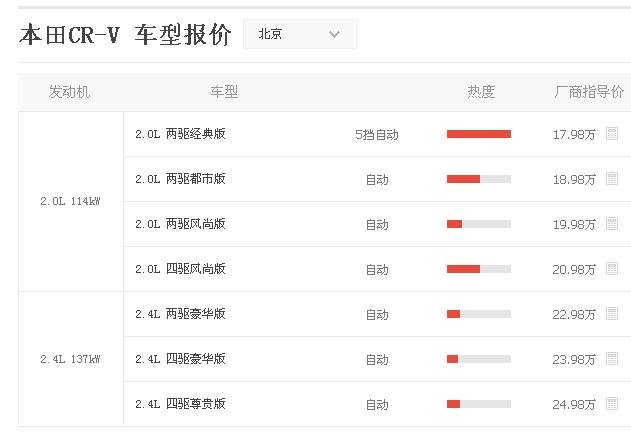Click calculator icon beside 22.98万 price
The image size is (631, 438).
612,314
